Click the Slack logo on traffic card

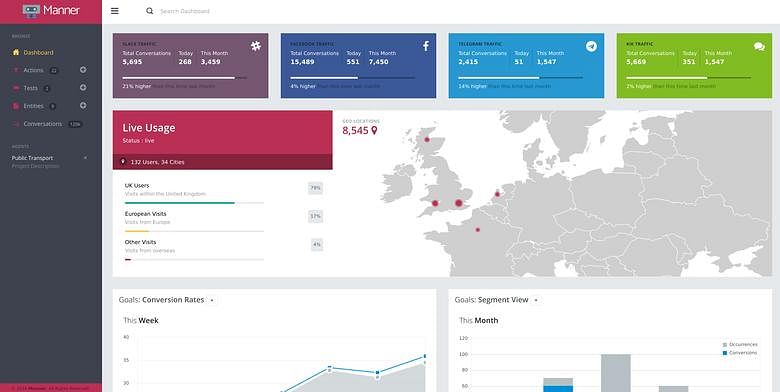(x=256, y=46)
